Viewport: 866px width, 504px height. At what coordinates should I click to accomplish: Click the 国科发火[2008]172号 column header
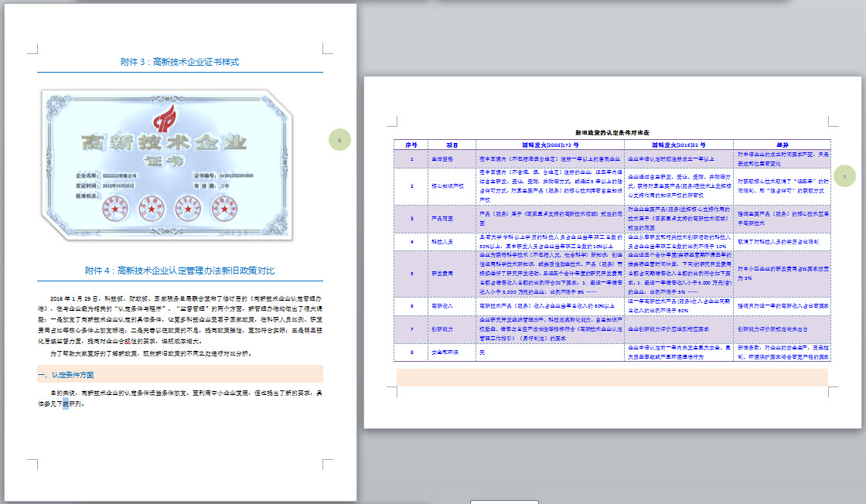[550, 145]
